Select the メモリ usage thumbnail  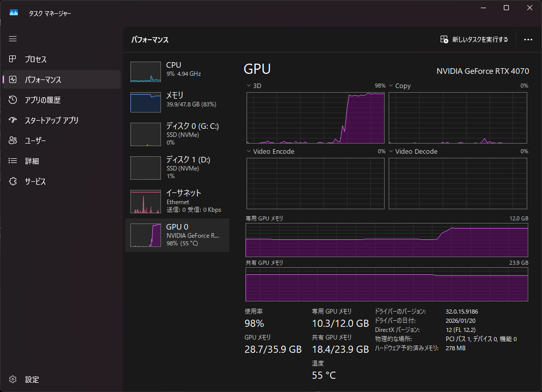(146, 102)
